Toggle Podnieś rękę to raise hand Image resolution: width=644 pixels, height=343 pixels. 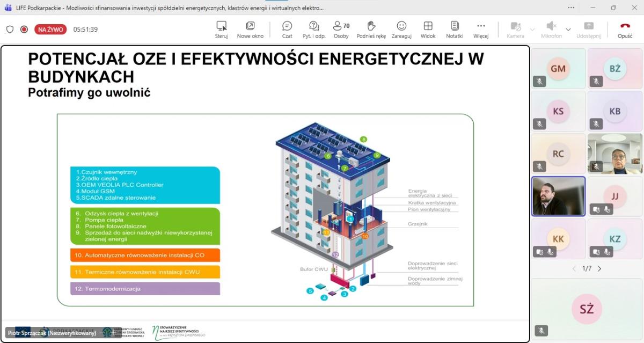pyautogui.click(x=371, y=29)
